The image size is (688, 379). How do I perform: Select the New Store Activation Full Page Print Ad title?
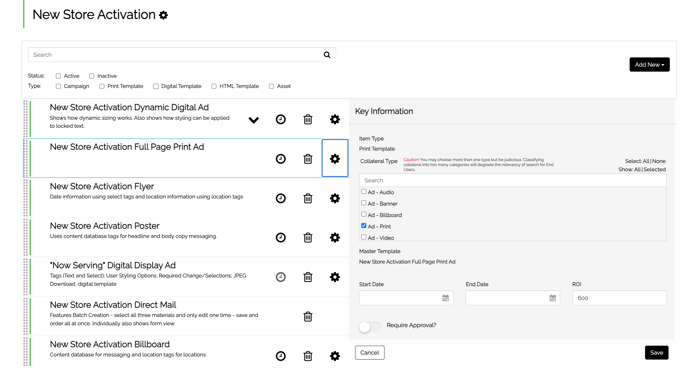127,147
